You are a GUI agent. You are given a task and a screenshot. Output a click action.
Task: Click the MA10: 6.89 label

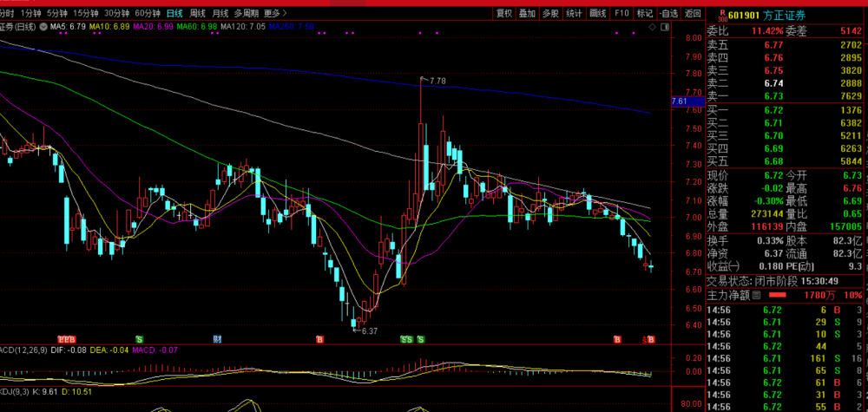[x=109, y=27]
